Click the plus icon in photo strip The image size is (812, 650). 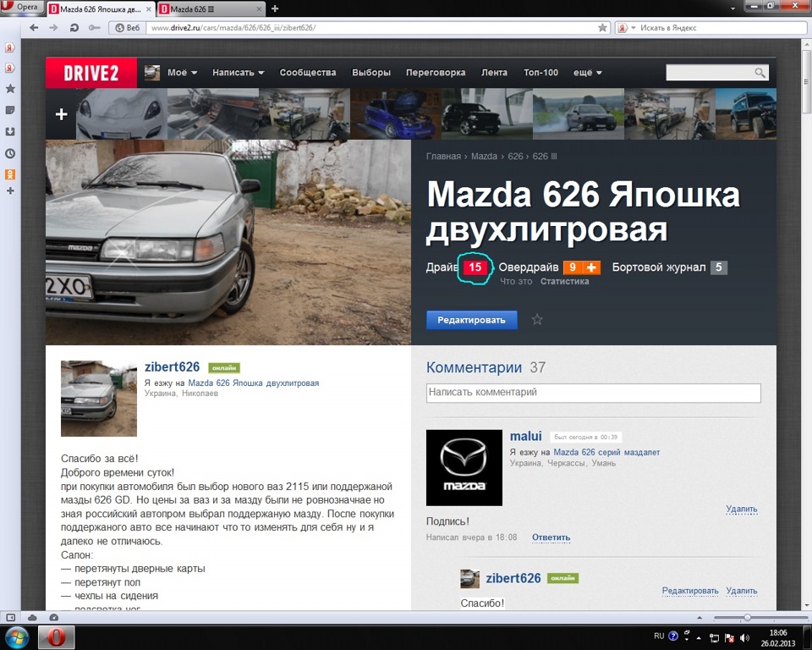61,114
